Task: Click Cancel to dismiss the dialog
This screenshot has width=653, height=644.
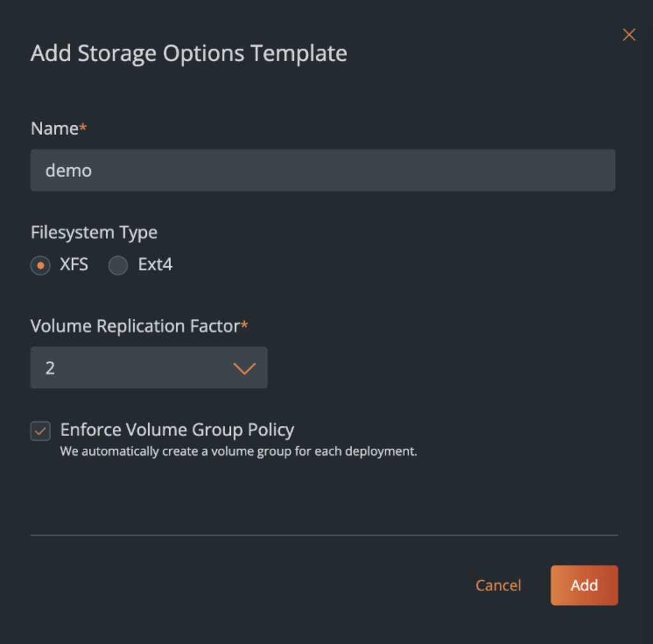Action: point(498,585)
